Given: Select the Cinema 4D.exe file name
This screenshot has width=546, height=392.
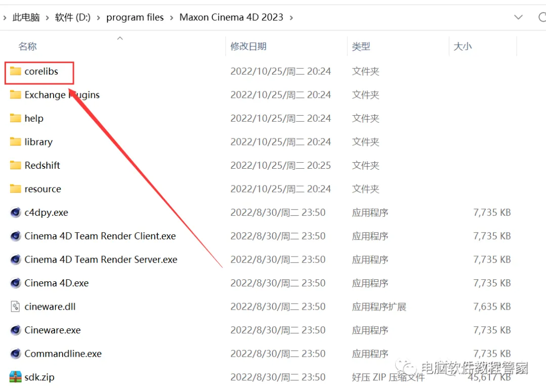Looking at the screenshot, I should pos(57,283).
